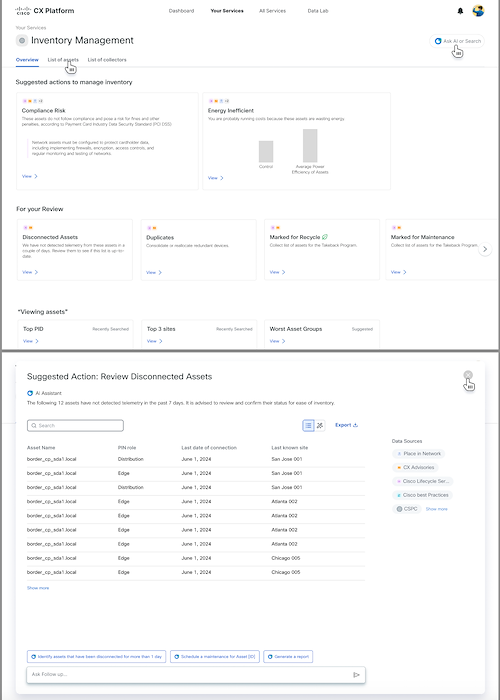Go to the Dashboard tab
Image resolution: width=500 pixels, height=700 pixels.
(181, 11)
